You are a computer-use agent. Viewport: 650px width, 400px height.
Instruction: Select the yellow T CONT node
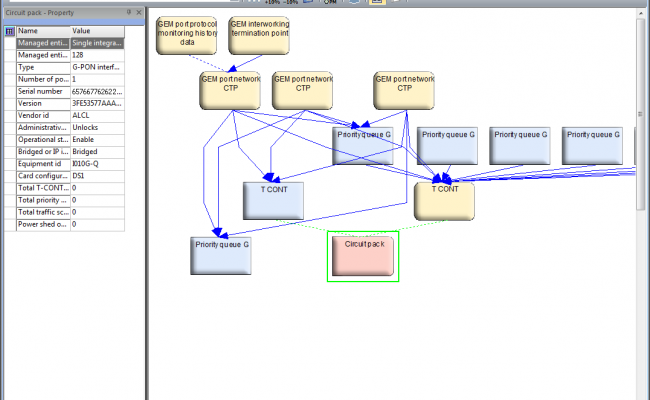tap(444, 200)
